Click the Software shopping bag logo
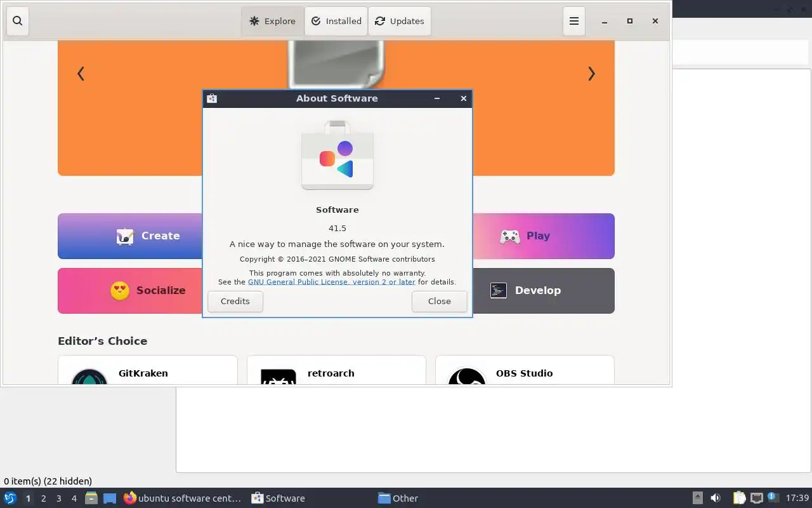 337,155
